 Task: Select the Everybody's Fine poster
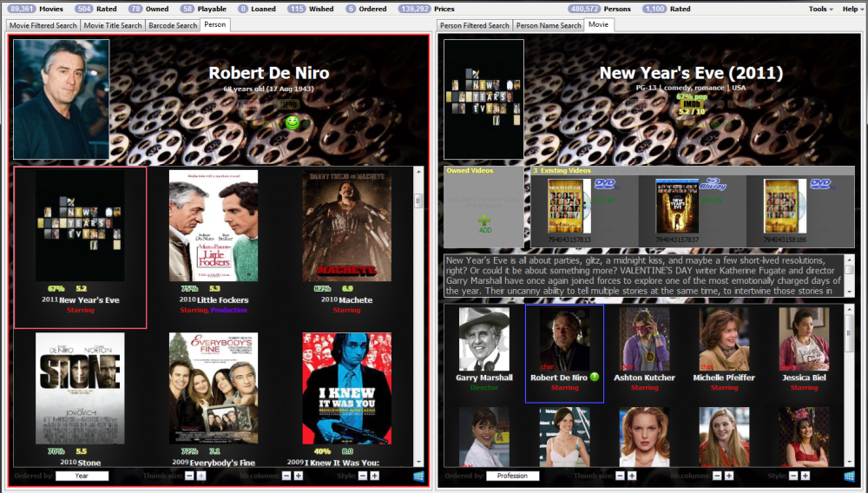tap(214, 389)
